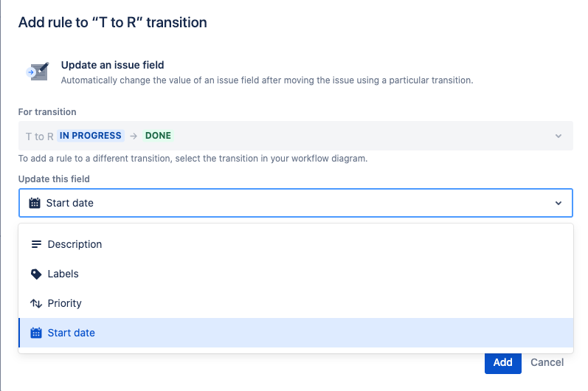Select the highlighted Start date option

[296, 333]
